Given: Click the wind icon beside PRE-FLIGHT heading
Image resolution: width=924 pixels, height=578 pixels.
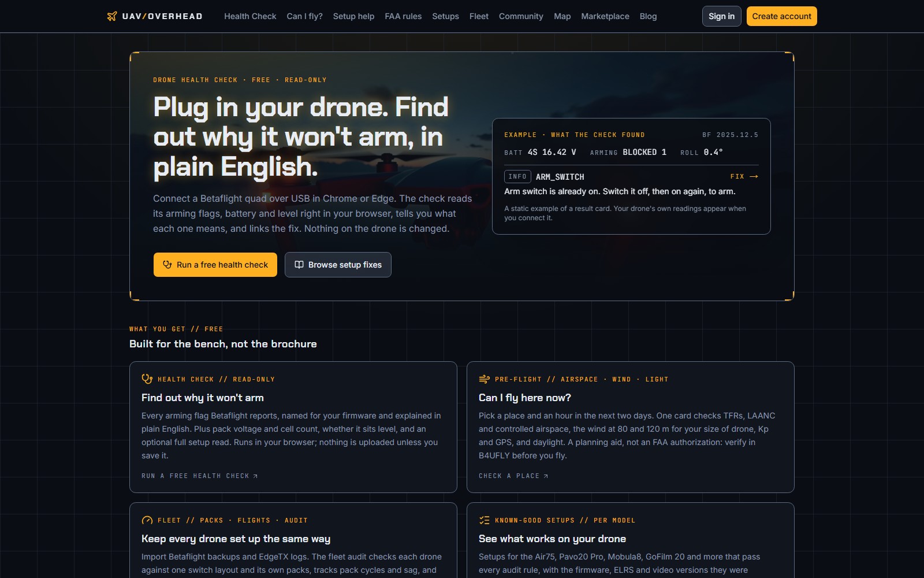Looking at the screenshot, I should [484, 379].
